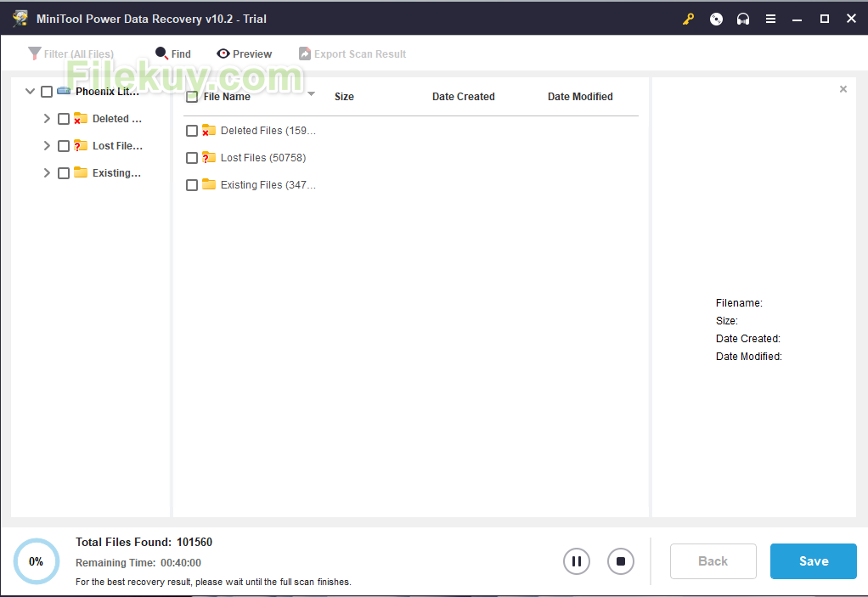Select Phoenix Lit... tree item
The width and height of the screenshot is (868, 597).
[107, 92]
